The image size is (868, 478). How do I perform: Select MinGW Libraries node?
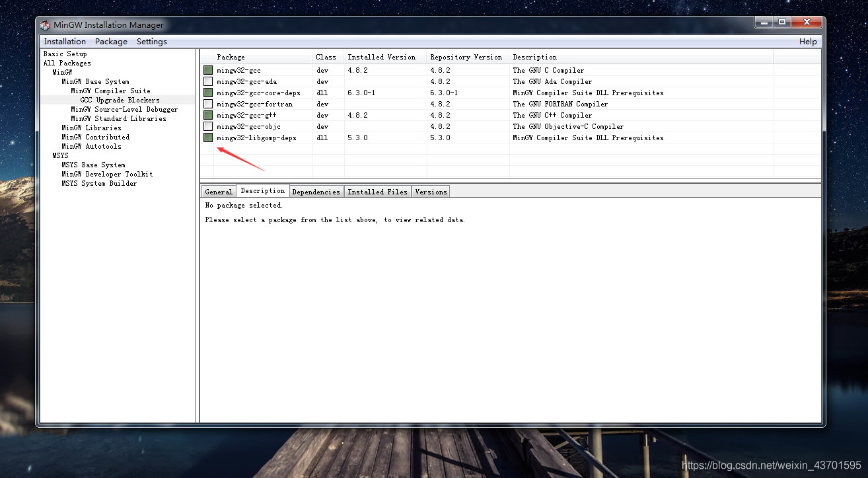click(91, 128)
